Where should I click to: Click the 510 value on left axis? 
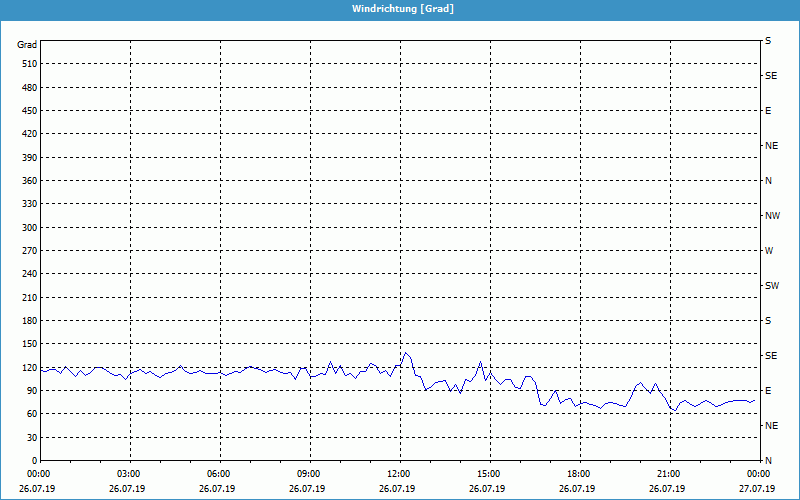coord(28,64)
